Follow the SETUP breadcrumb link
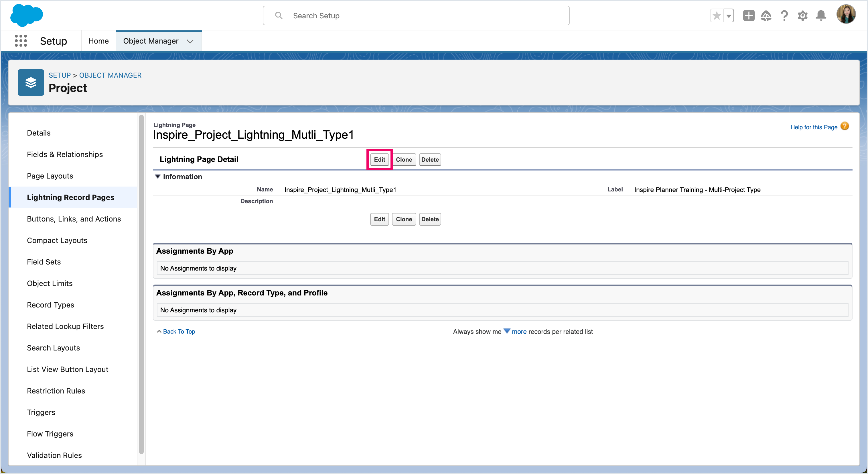The image size is (868, 474). (x=60, y=75)
